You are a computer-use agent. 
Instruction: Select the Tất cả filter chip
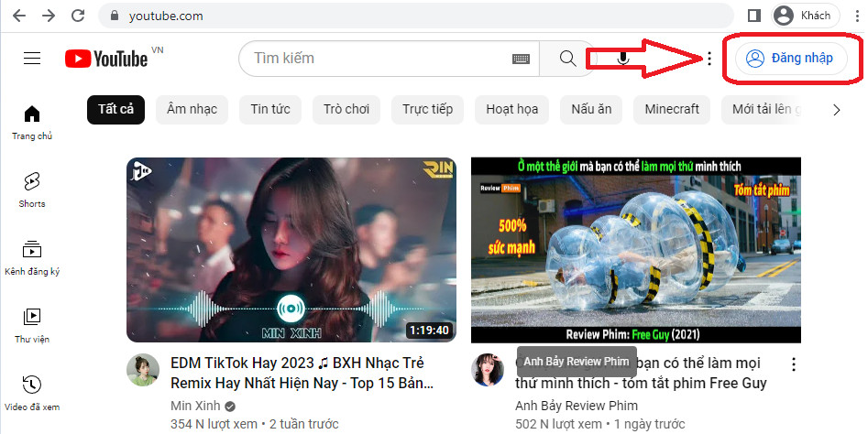pos(115,110)
